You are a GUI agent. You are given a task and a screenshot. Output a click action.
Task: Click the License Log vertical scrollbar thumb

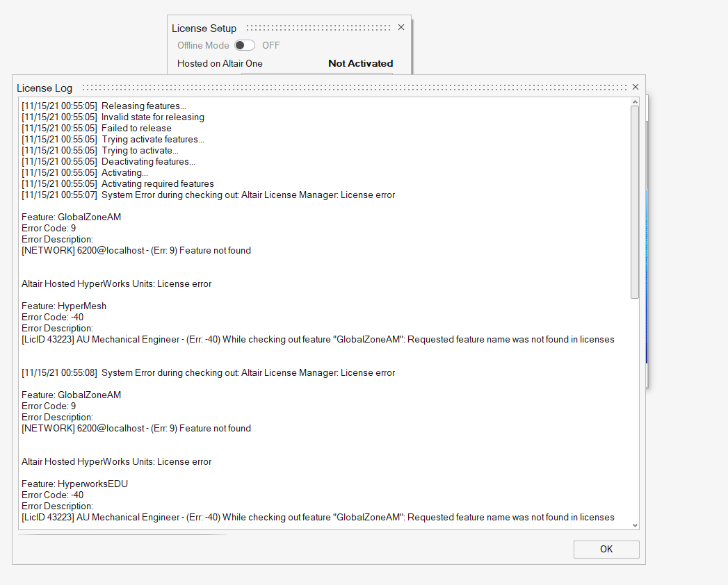click(635, 201)
